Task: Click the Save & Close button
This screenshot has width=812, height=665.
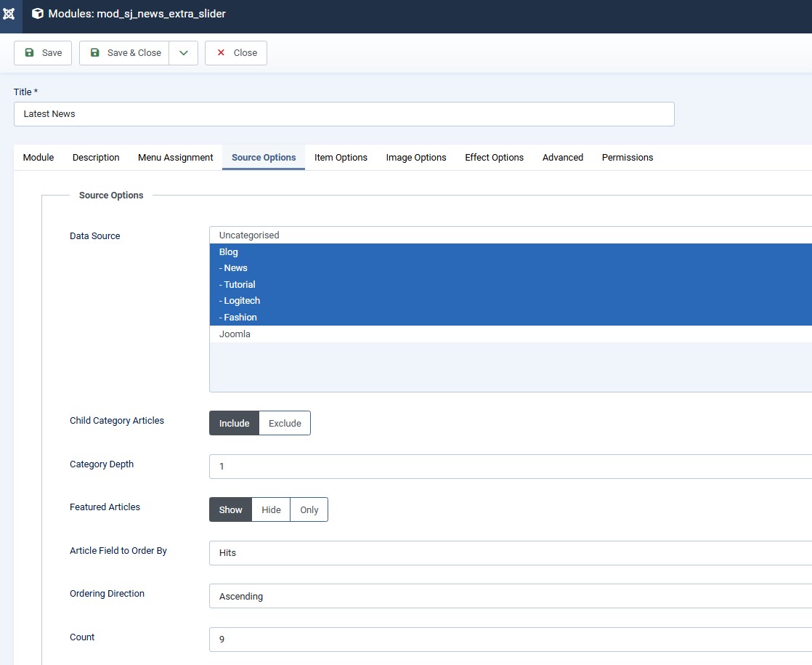Action: pyautogui.click(x=125, y=53)
